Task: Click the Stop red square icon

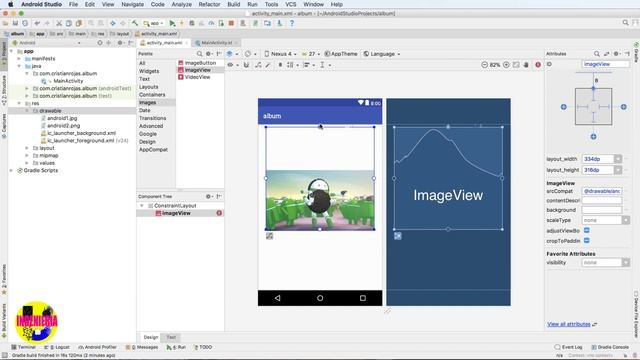Action: 231,23
